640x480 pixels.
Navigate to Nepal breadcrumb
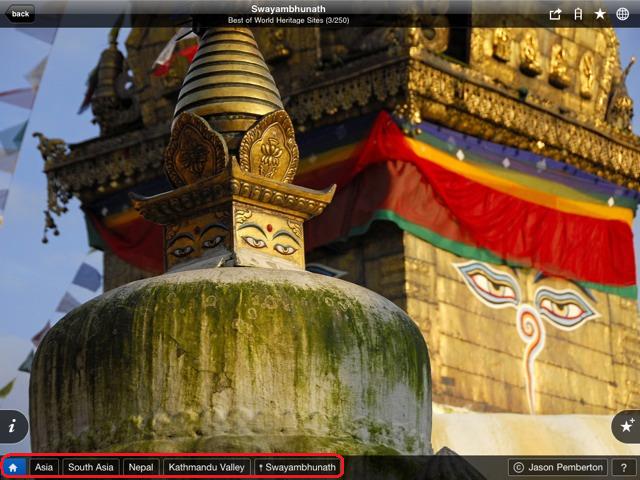coord(141,467)
